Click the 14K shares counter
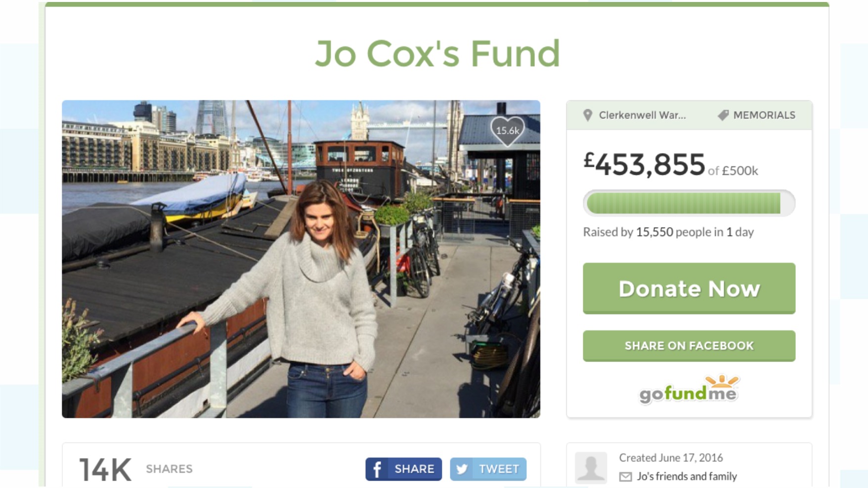 [x=106, y=469]
